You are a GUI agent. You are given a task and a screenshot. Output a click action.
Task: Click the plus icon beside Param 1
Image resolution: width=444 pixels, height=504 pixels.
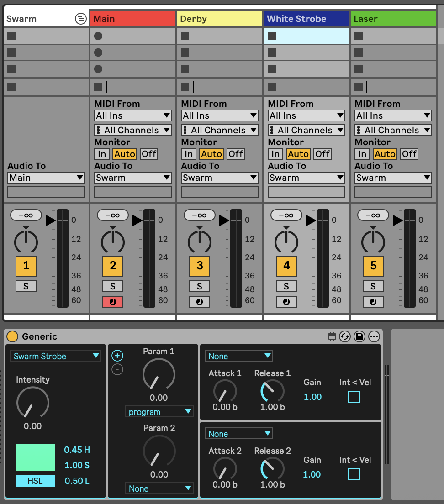pos(117,356)
